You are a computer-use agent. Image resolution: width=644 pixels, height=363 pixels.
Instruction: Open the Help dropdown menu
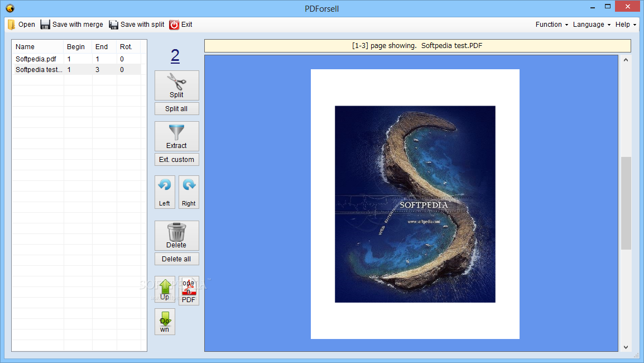click(626, 25)
